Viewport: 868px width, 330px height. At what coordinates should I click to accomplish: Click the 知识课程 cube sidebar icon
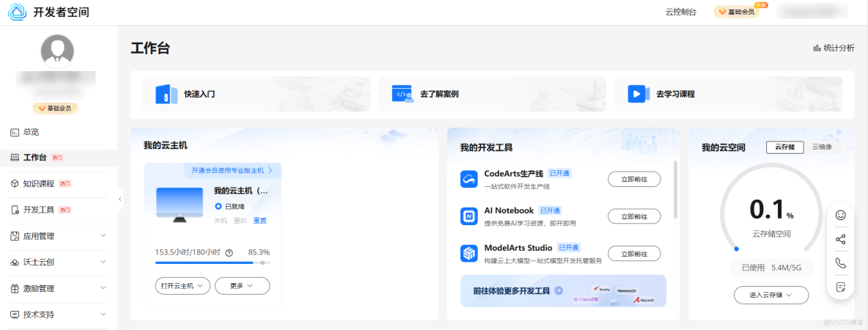[x=15, y=183]
